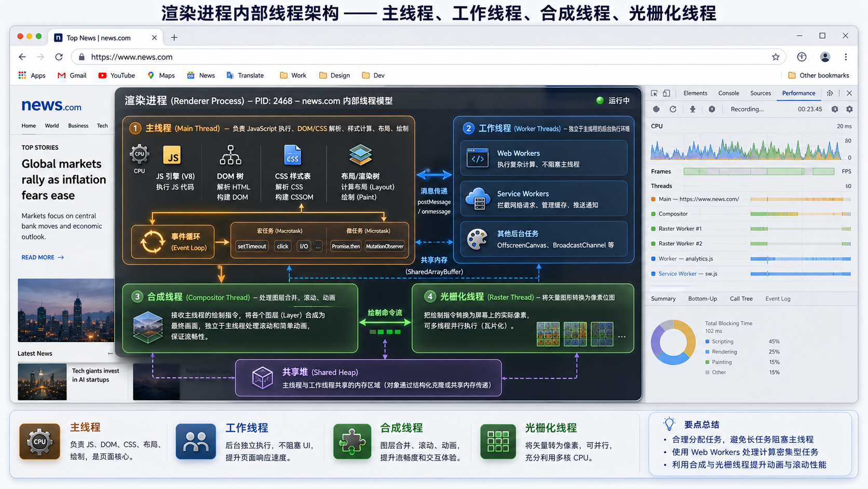
Task: Open the user profile avatar in toolbar
Action: point(825,57)
